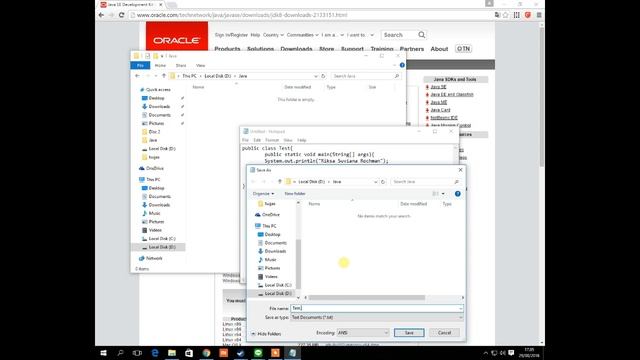Click refresh icon in File Explorer address bar
Image resolution: width=640 pixels, height=360 pixels.
click(x=323, y=76)
